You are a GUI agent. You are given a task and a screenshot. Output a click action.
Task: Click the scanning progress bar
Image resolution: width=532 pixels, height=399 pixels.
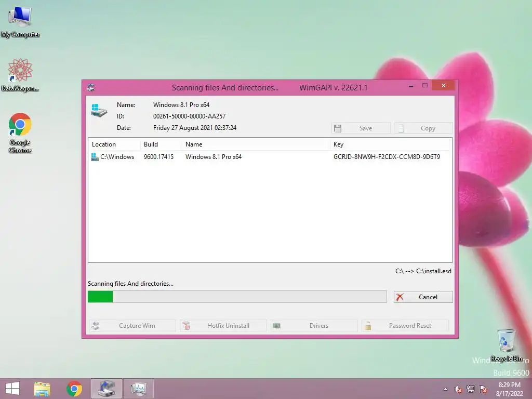[237, 297]
